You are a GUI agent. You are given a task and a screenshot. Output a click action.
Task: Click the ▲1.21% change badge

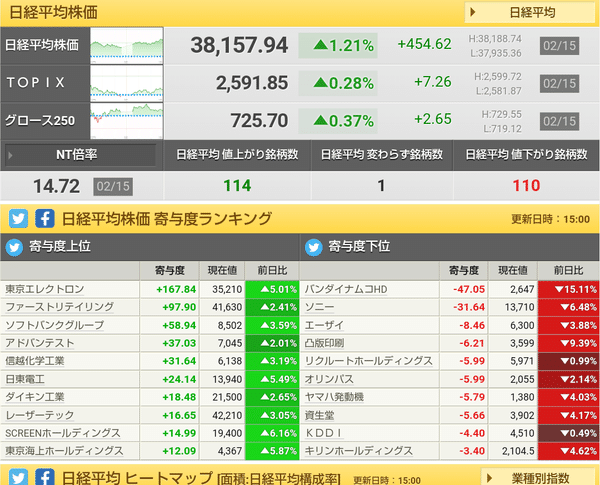[338, 46]
